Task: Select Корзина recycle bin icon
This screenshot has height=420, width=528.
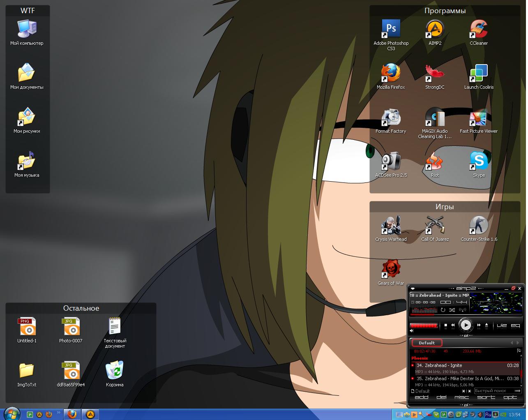Action: click(115, 374)
